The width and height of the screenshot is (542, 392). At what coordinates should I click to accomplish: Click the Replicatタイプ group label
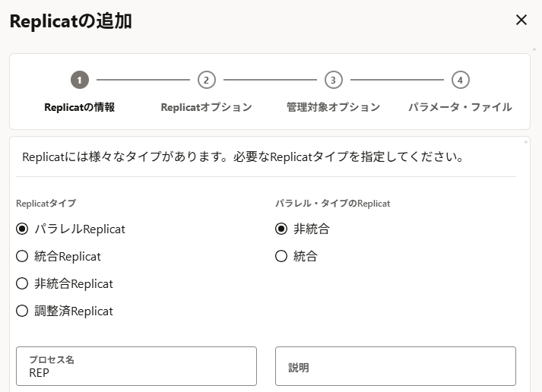pyautogui.click(x=46, y=204)
